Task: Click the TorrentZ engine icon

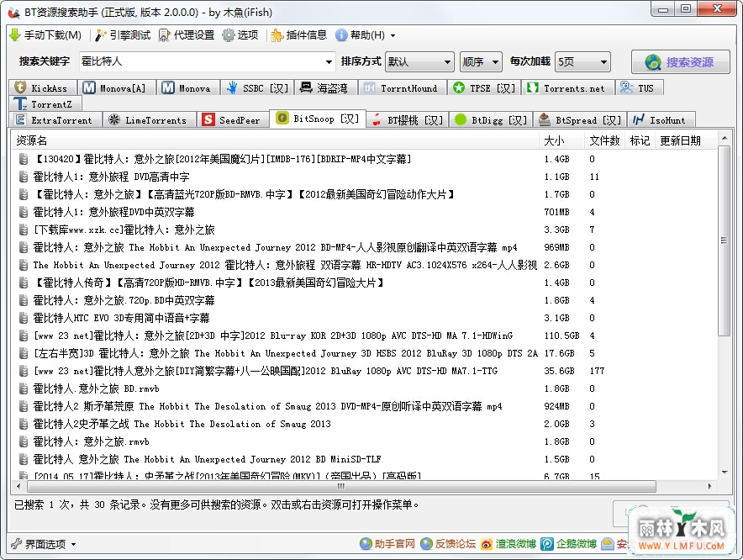Action: click(20, 104)
